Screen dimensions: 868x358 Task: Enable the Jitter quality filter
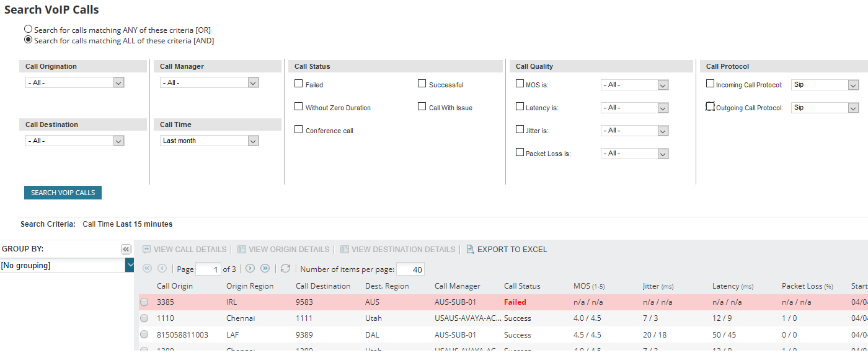[520, 129]
